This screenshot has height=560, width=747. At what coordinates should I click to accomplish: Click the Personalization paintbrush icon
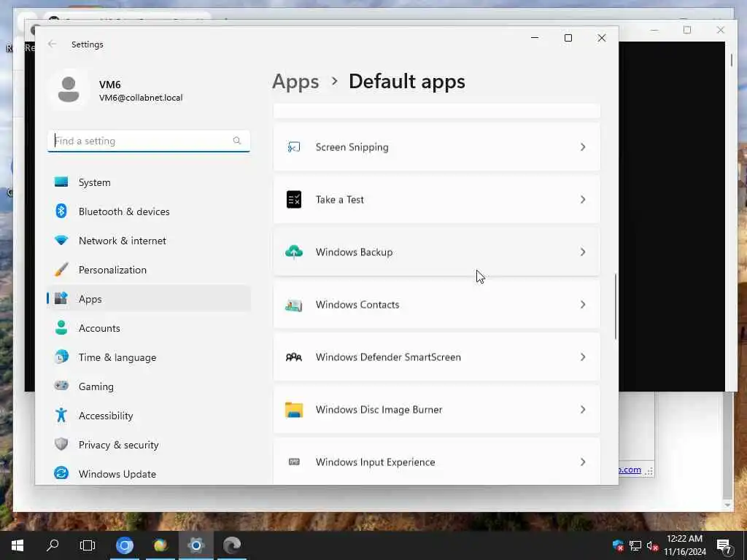point(61,270)
